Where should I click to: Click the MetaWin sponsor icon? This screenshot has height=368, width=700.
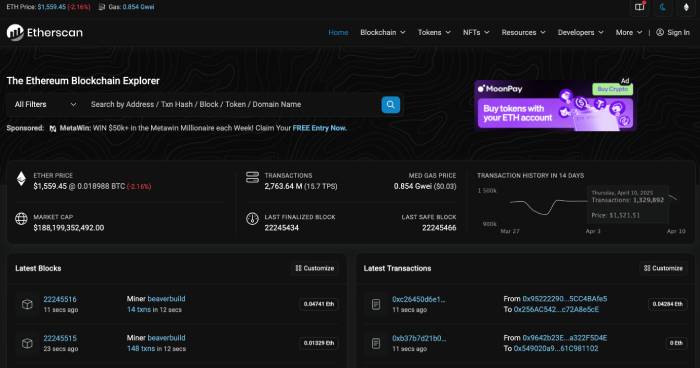53,128
